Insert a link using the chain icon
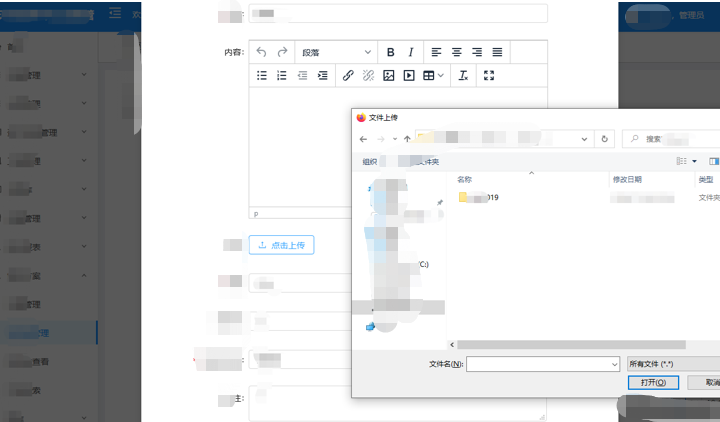 coord(348,75)
